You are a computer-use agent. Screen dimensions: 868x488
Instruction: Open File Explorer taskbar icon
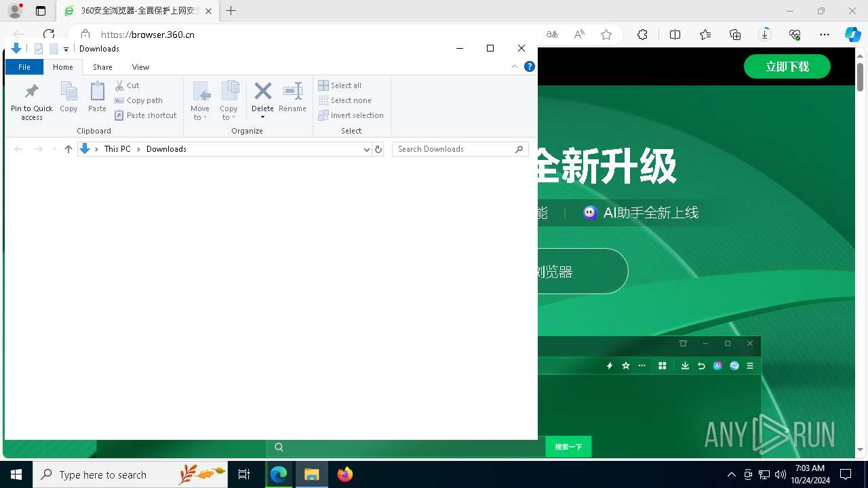tap(312, 474)
